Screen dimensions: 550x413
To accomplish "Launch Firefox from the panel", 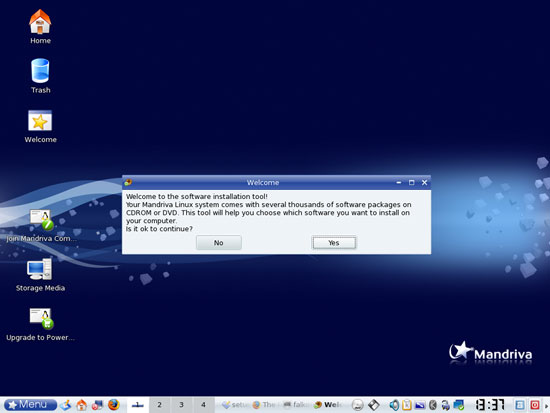I will [x=113, y=405].
